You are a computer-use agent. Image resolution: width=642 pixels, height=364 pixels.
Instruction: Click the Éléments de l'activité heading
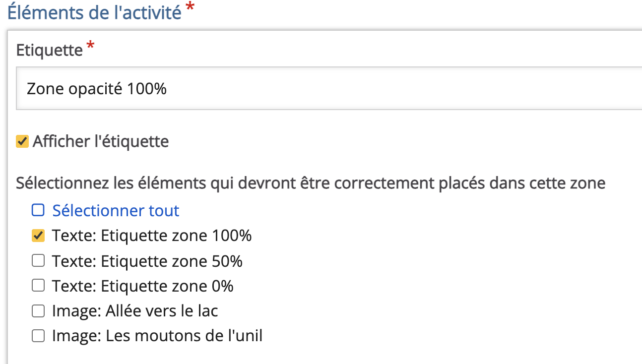(94, 12)
